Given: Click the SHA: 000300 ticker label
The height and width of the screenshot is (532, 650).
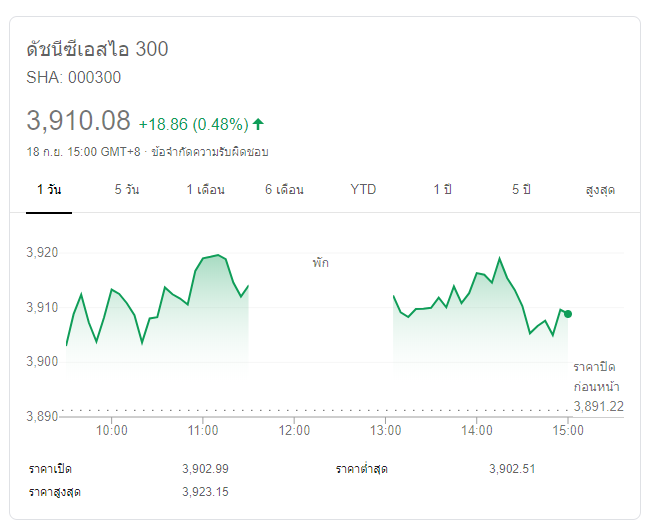Looking at the screenshot, I should (x=73, y=77).
